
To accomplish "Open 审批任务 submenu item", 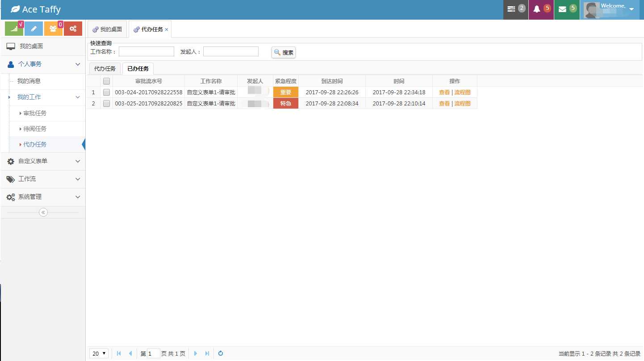I will point(35,113).
